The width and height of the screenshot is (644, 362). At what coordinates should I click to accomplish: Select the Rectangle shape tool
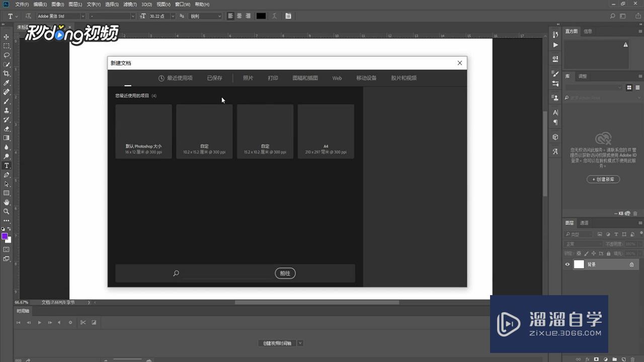(7, 193)
